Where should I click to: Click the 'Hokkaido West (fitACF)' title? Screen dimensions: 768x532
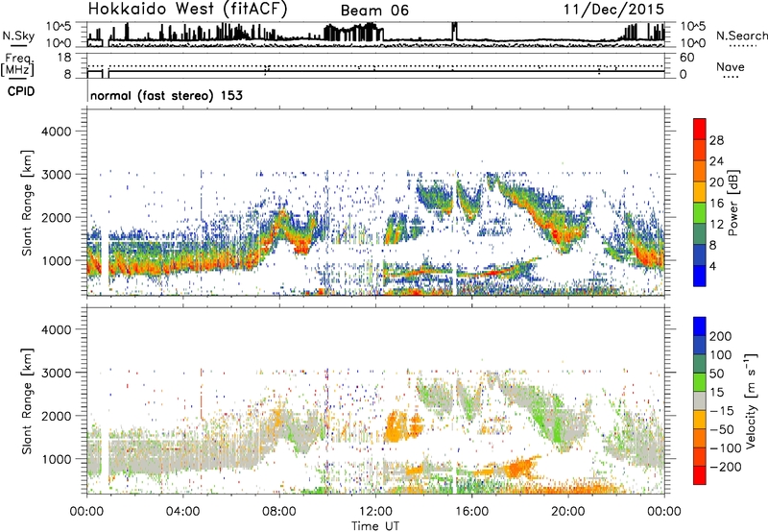pos(187,10)
